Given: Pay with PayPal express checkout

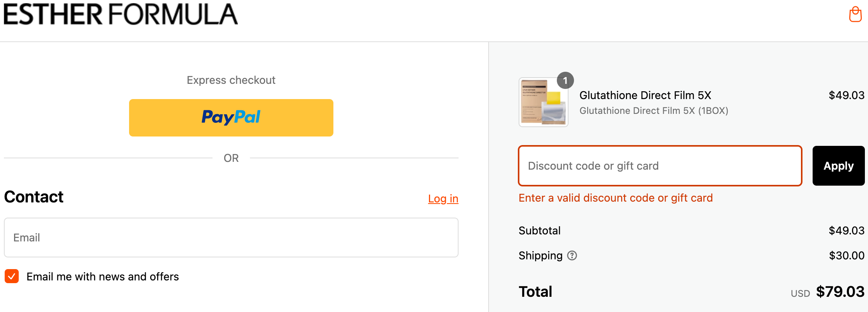Looking at the screenshot, I should [231, 117].
